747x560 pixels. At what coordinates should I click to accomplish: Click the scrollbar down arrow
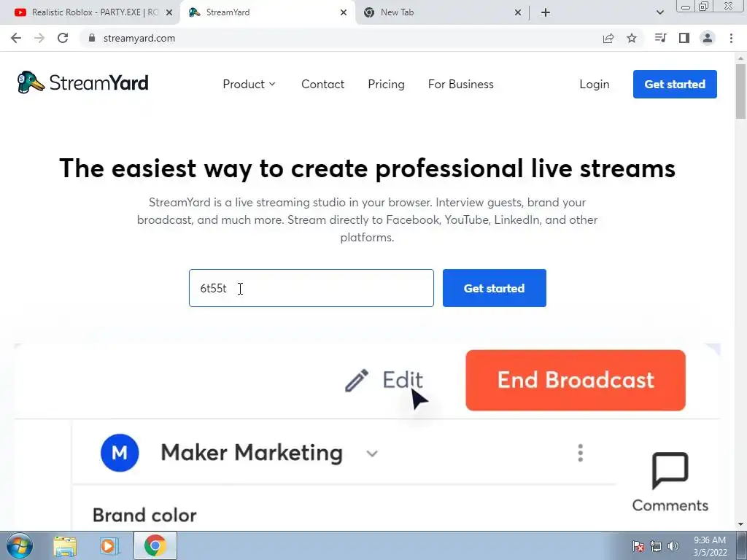[740, 524]
